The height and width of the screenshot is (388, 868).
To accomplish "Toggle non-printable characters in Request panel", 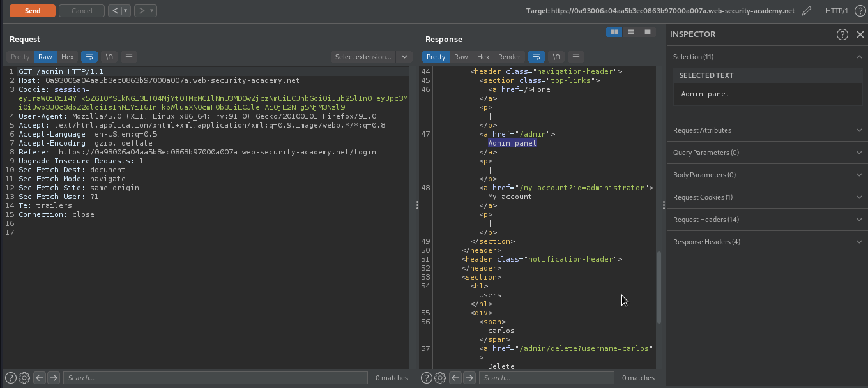I will pyautogui.click(x=109, y=57).
